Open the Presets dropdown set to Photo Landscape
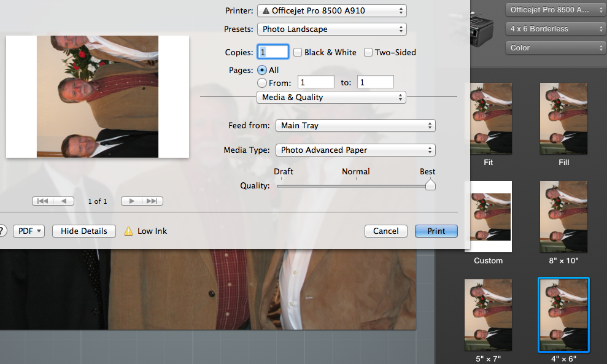The width and height of the screenshot is (607, 364). pos(332,29)
